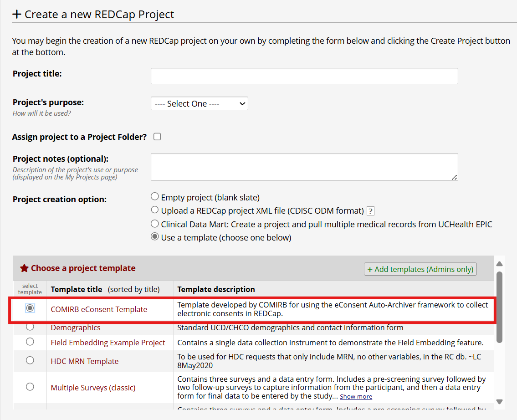The width and height of the screenshot is (517, 420).
Task: Select Upload a REDCap project XML file
Action: click(154, 210)
